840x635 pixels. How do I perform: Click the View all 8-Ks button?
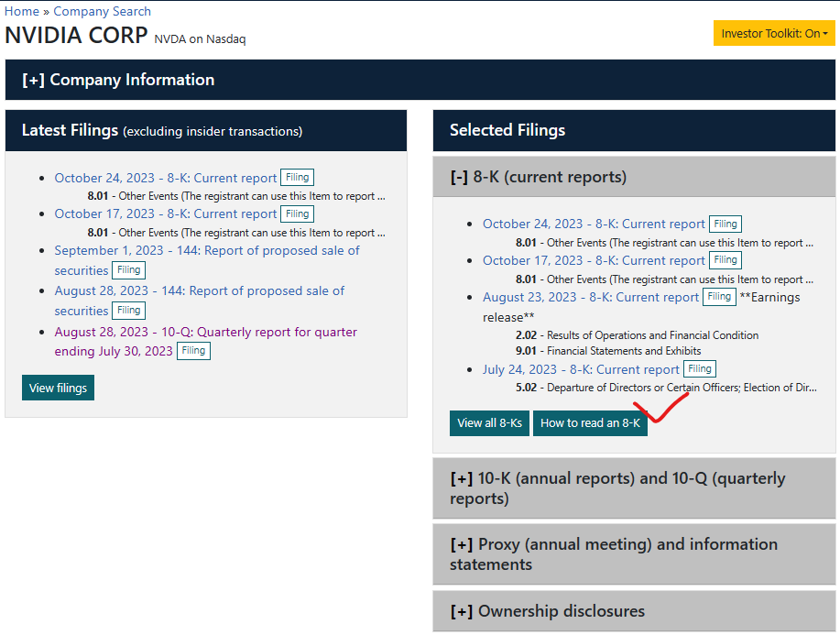point(490,422)
